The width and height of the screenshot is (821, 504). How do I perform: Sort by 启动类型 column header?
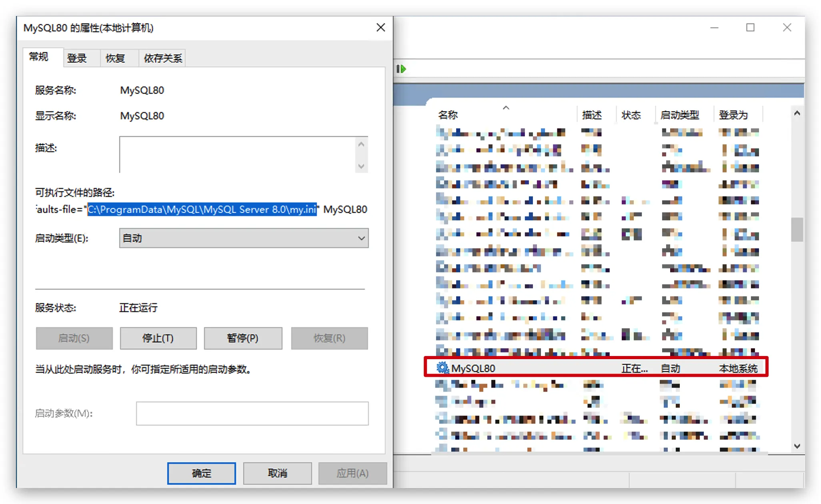point(679,115)
